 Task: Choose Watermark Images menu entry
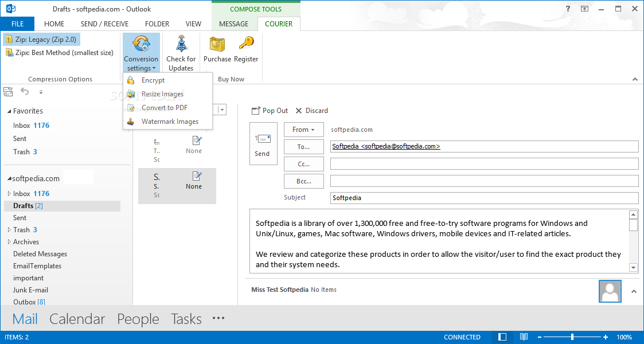(x=167, y=122)
